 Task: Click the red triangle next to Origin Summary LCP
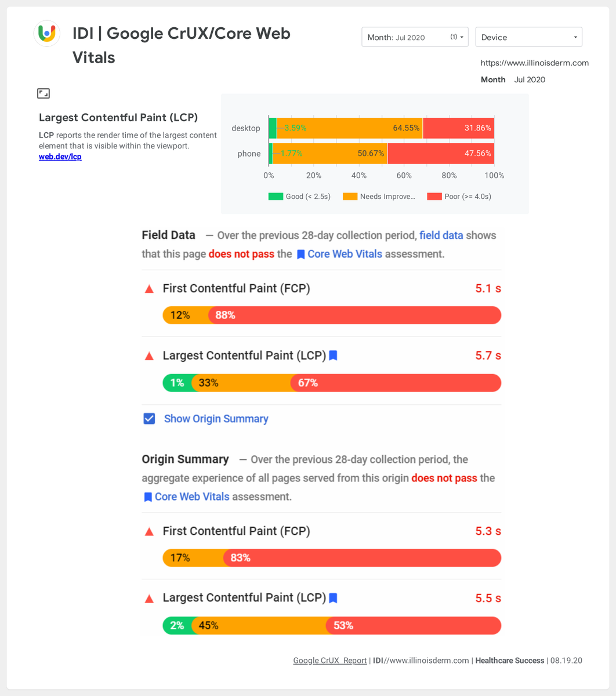(149, 598)
